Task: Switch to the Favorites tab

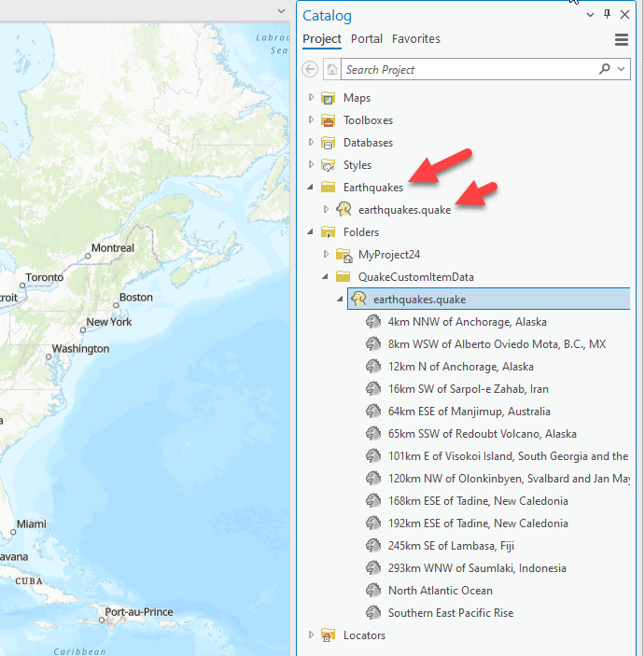Action: [x=416, y=39]
